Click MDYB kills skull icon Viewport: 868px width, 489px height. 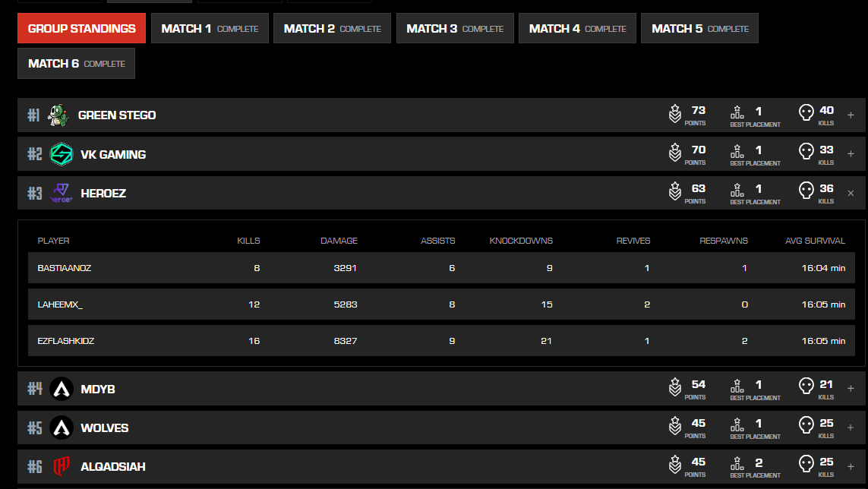pos(806,386)
